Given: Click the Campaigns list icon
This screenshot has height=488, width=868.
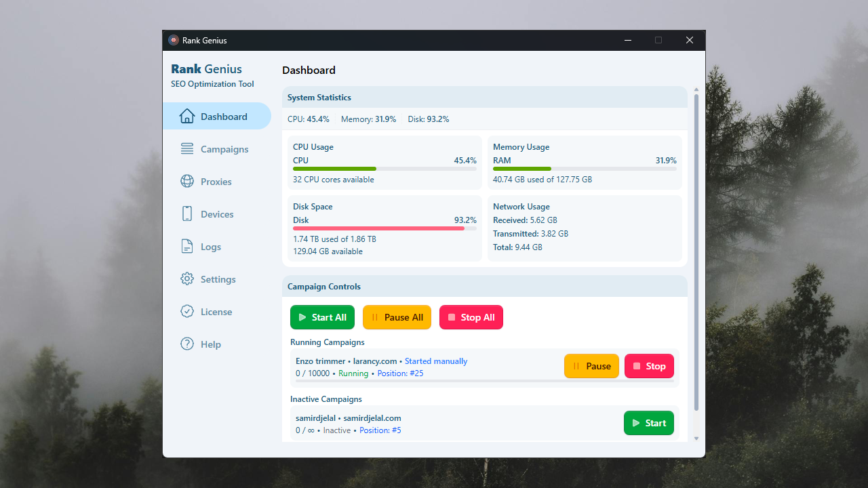Looking at the screenshot, I should click(x=187, y=149).
